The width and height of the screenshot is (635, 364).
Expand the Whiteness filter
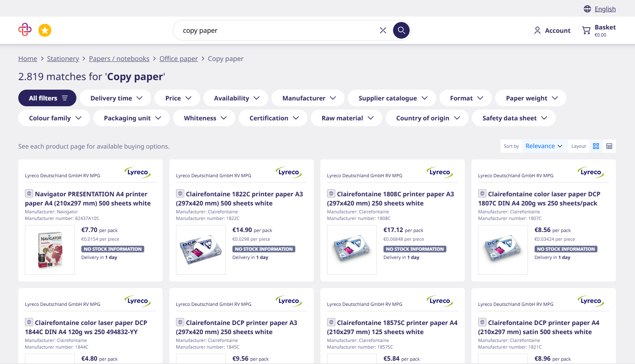[204, 118]
